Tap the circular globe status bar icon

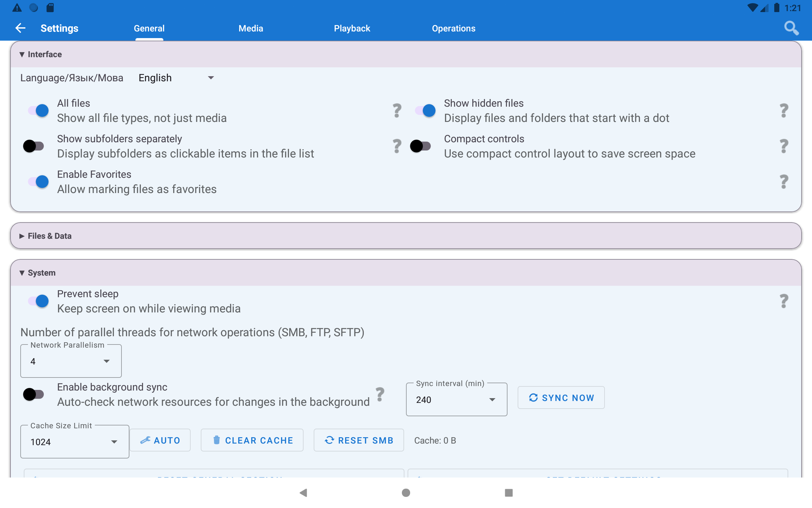34,8
